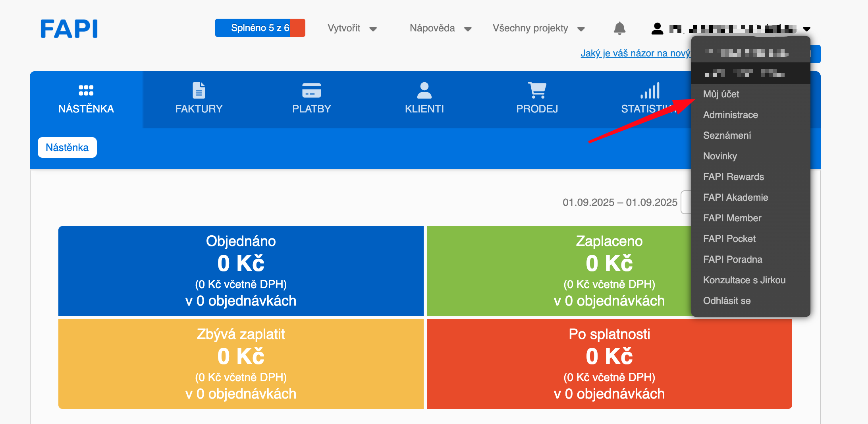Open the notifications bell icon

click(x=619, y=28)
